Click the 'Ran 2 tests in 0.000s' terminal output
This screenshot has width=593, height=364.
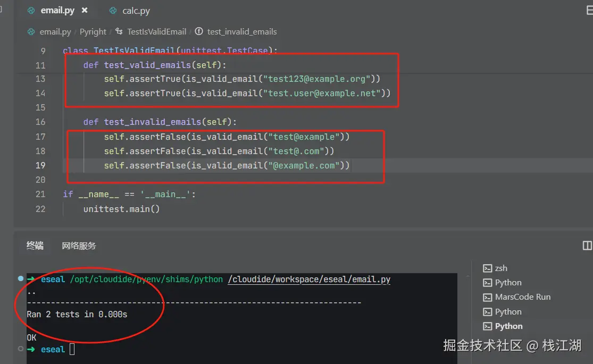77,315
